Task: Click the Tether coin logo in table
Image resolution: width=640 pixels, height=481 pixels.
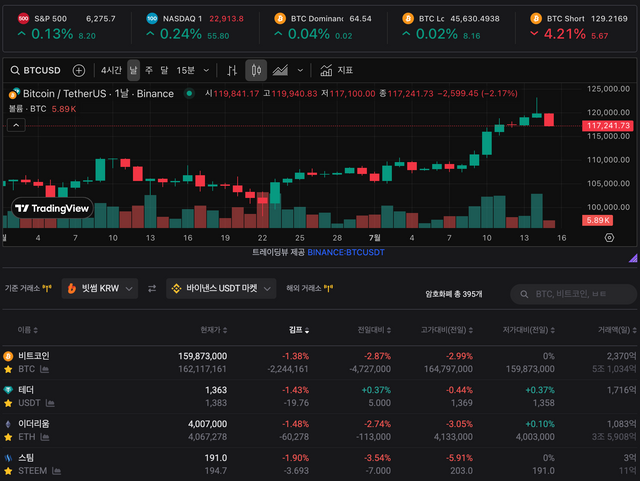Action: (8, 390)
